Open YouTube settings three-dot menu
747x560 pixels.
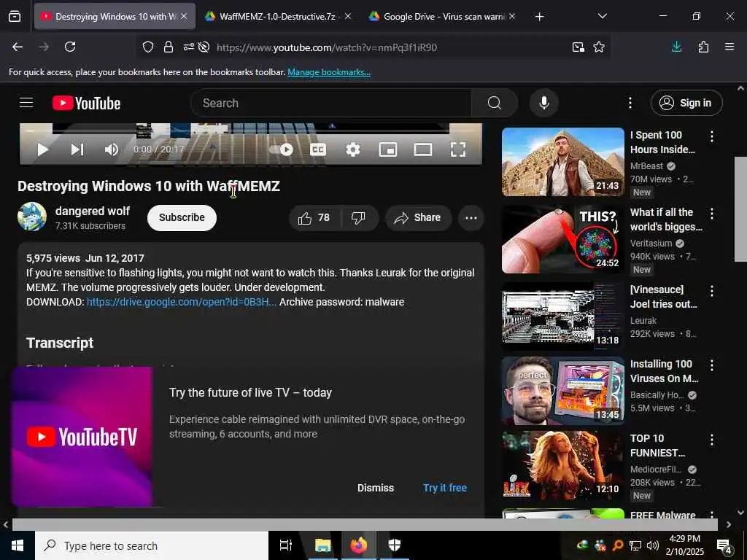(x=630, y=103)
